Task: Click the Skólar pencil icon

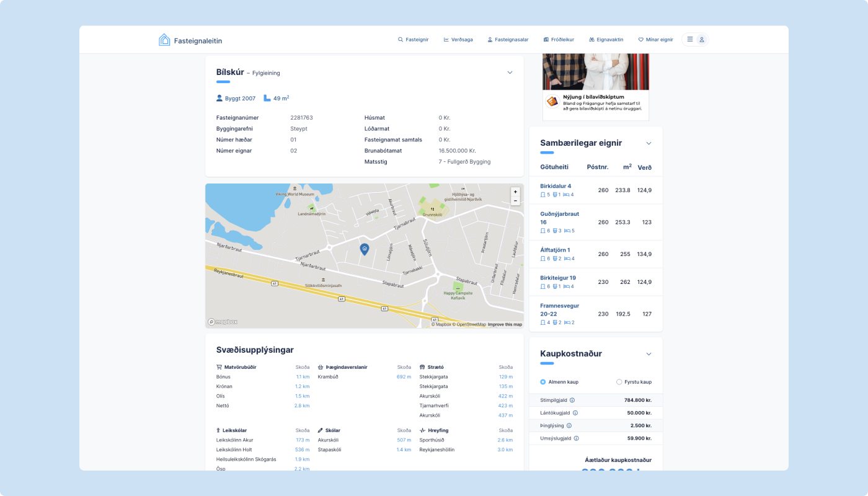Action: pos(321,430)
